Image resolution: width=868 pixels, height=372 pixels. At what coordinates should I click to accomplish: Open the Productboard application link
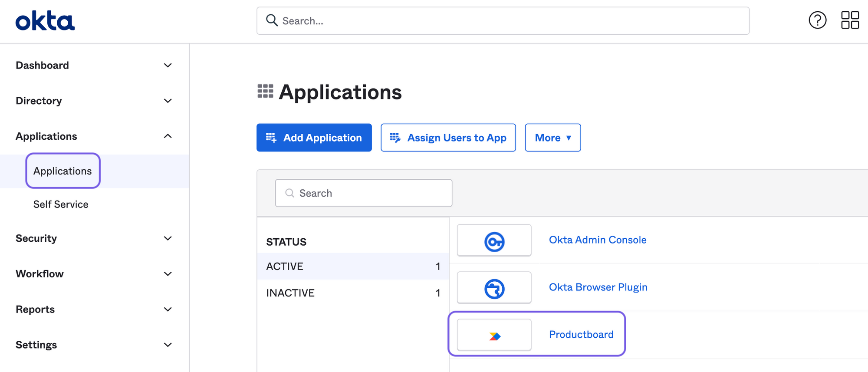coord(581,335)
